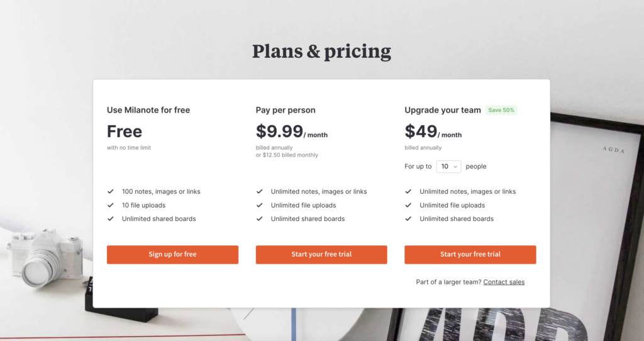Image resolution: width=644 pixels, height=341 pixels.
Task: Click checkmark beside Pay per person file uploads
Action: [x=259, y=205]
